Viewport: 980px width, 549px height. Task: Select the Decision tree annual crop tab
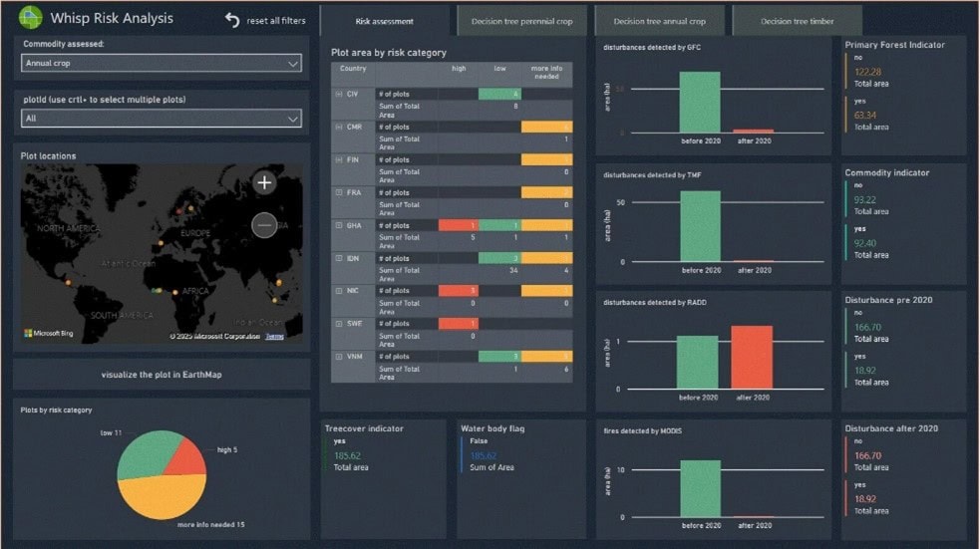click(x=659, y=21)
